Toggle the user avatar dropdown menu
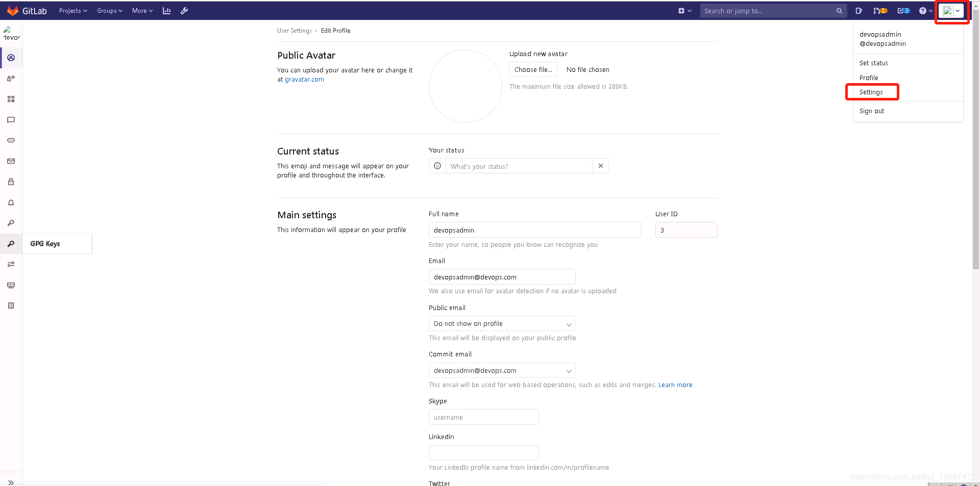Screen dimensions: 980x486 tap(951, 11)
